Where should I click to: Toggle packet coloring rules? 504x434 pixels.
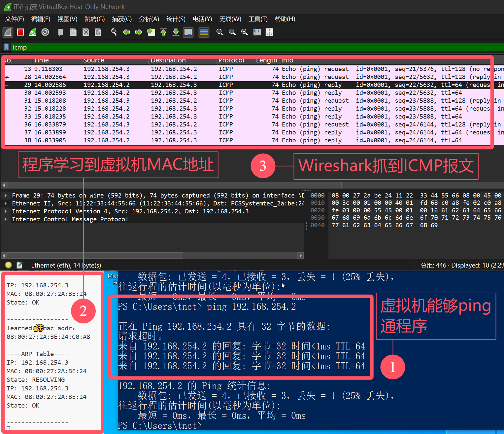pyautogui.click(x=204, y=32)
